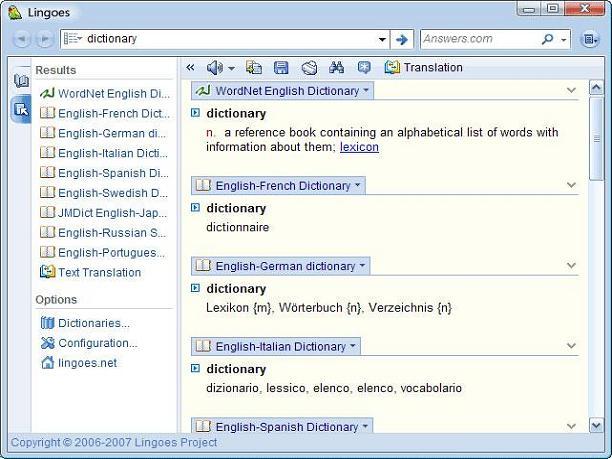
Task: Select the book tab in left strip
Action: [21, 81]
